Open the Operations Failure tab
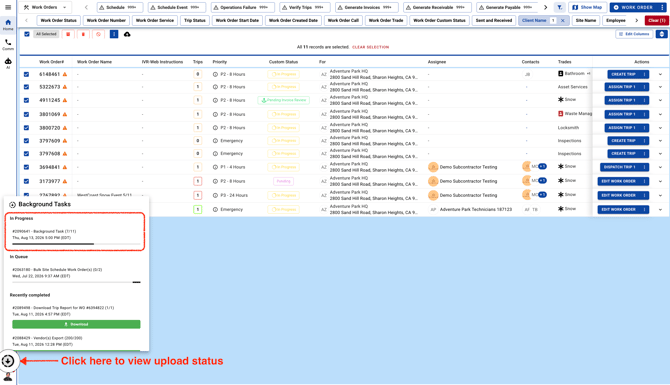Image resolution: width=670 pixels, height=385 pixels. (242, 7)
